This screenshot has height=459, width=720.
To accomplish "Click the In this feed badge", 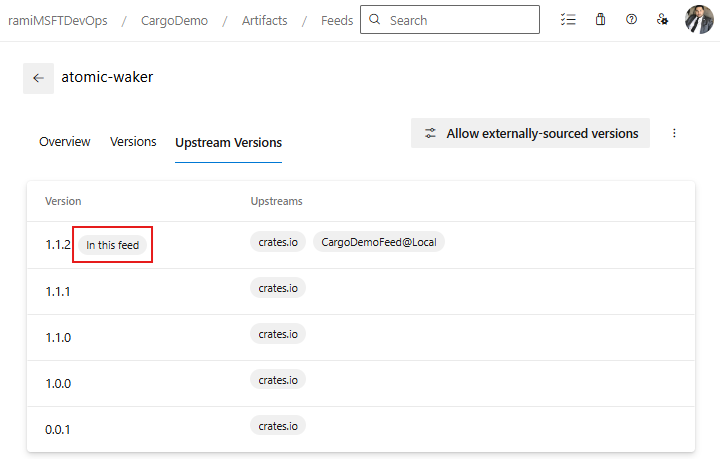I will tap(112, 245).
